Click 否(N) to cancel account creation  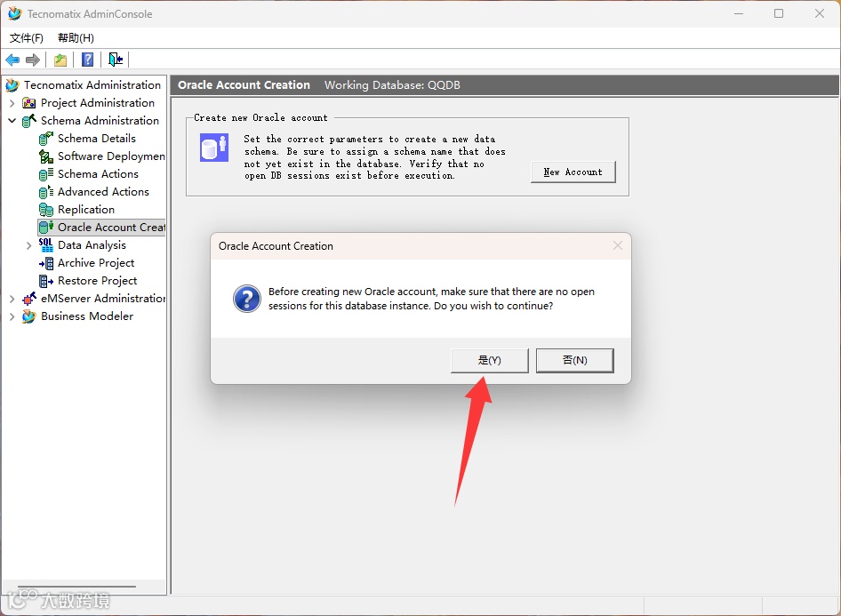pyautogui.click(x=575, y=360)
